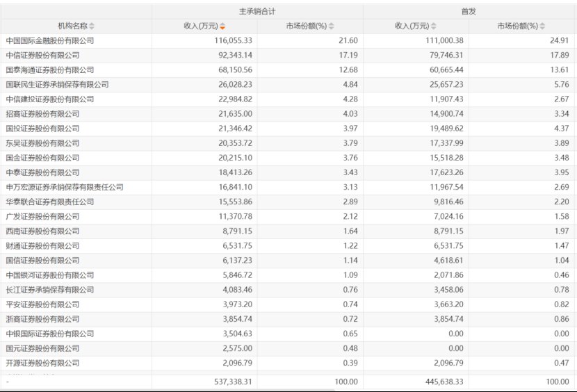Click revenue value 68,150.56
The height and width of the screenshot is (392, 577).
235,70
